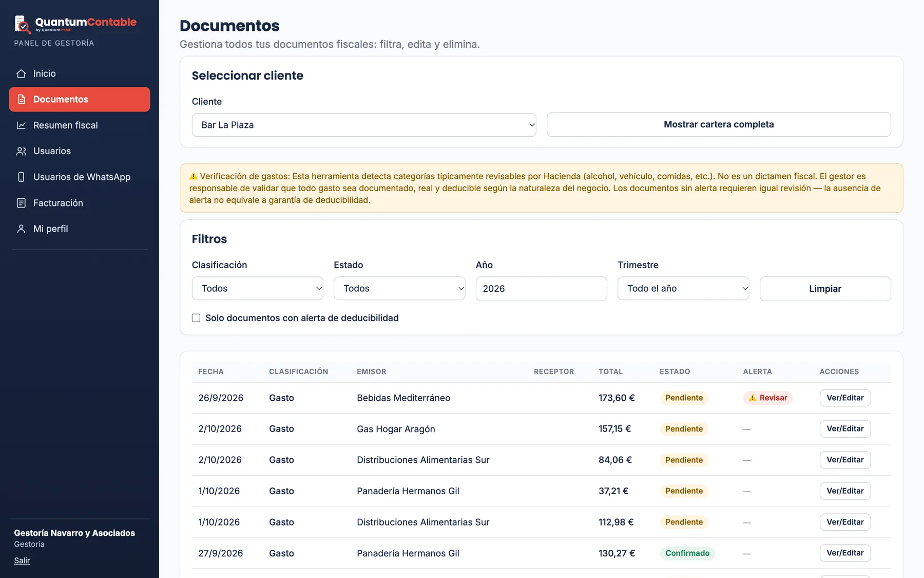Click the phone icon for Usuarios de WhatsApp

coord(21,177)
